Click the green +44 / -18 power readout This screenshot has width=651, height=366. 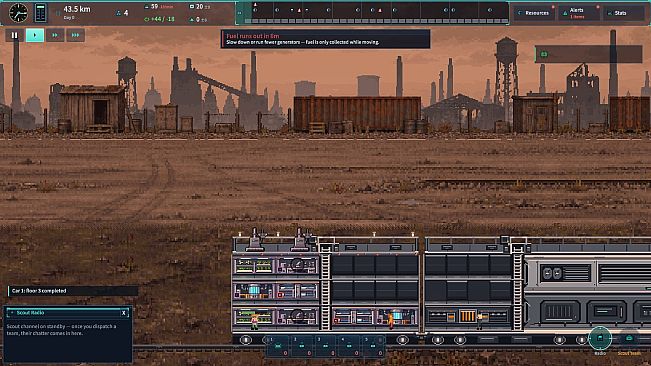[159, 19]
